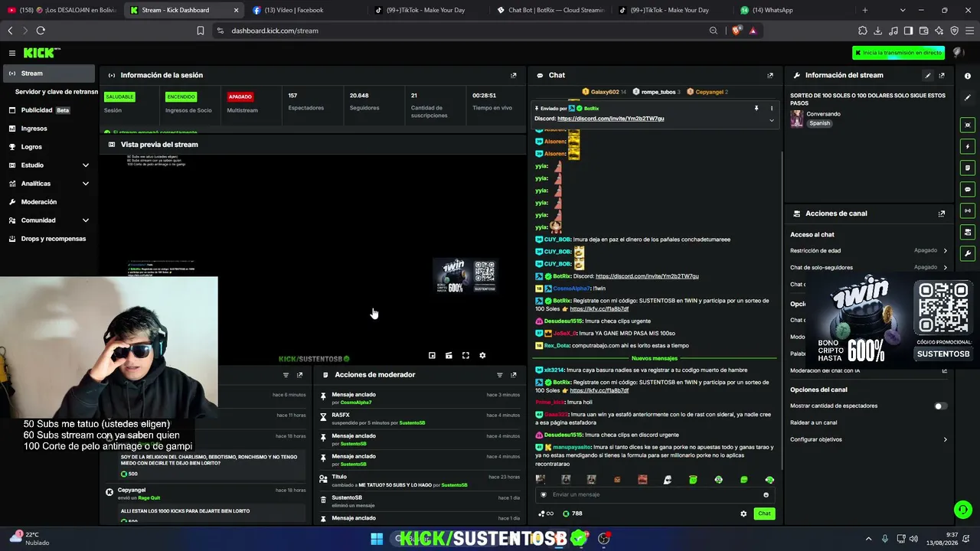Image resolution: width=980 pixels, height=551 pixels.
Task: Click Inicia la transmisión en directo button
Action: click(899, 53)
